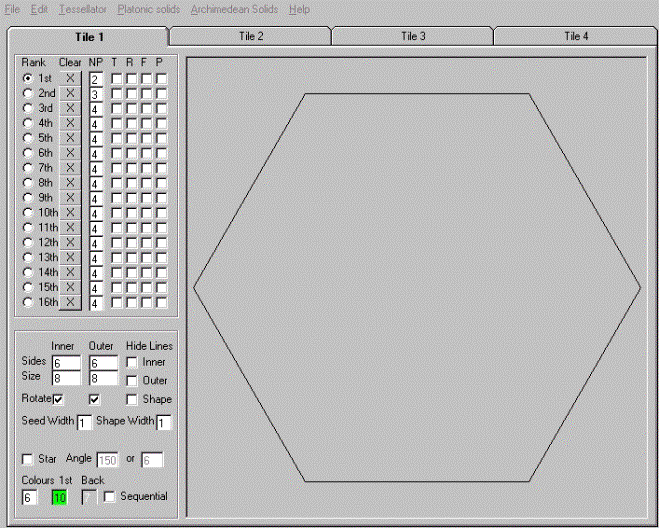Open the Archimedean Solids menu
659x528 pixels.
point(227,9)
